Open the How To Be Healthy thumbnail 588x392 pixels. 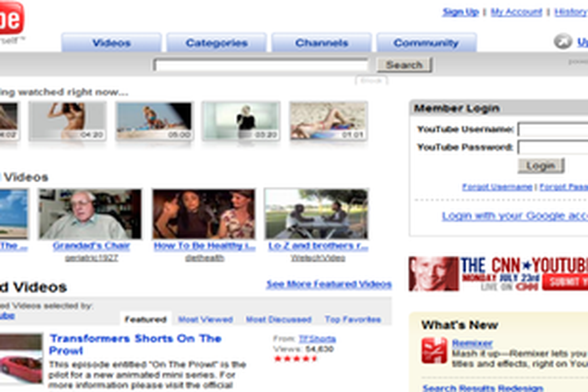203,214
